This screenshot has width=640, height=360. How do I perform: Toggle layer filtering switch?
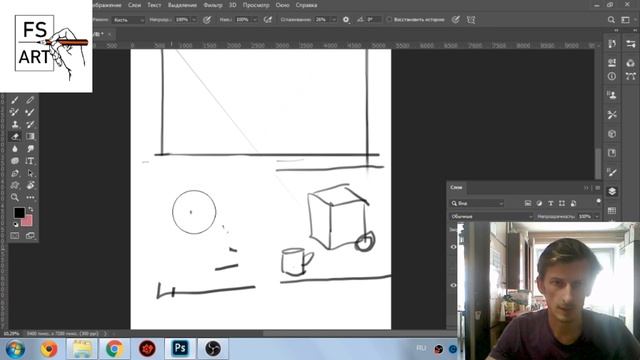click(598, 201)
